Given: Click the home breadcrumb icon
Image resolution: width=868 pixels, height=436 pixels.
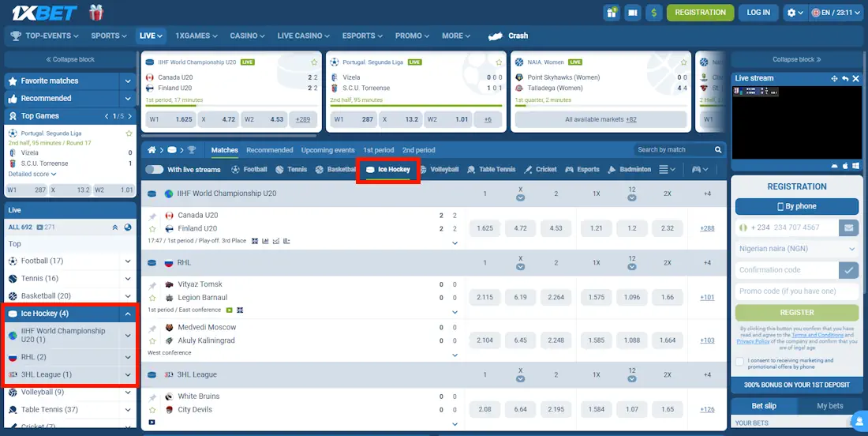Looking at the screenshot, I should 152,149.
